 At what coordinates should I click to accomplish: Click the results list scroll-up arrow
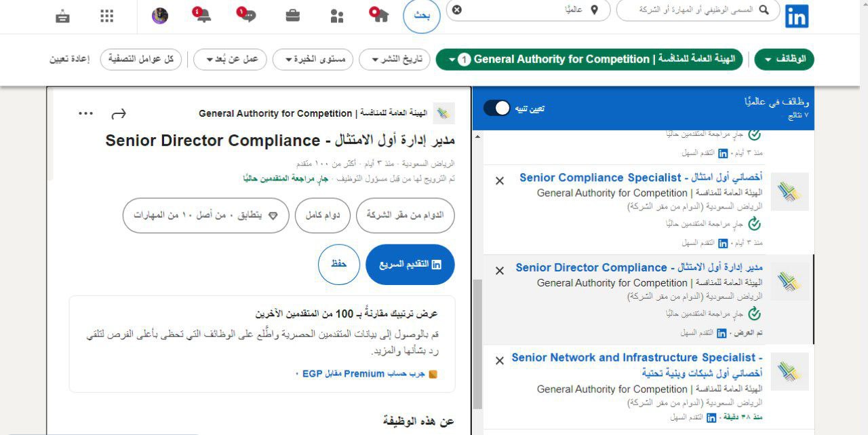(477, 137)
